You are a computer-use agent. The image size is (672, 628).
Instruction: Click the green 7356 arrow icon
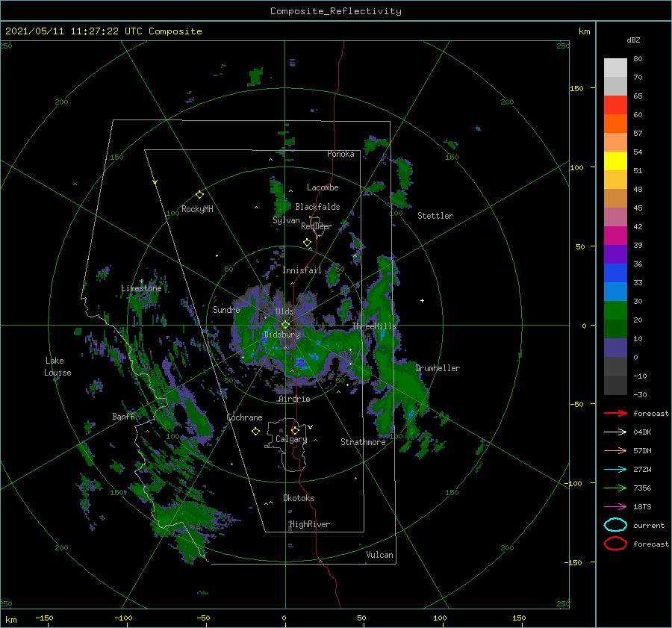(615, 488)
